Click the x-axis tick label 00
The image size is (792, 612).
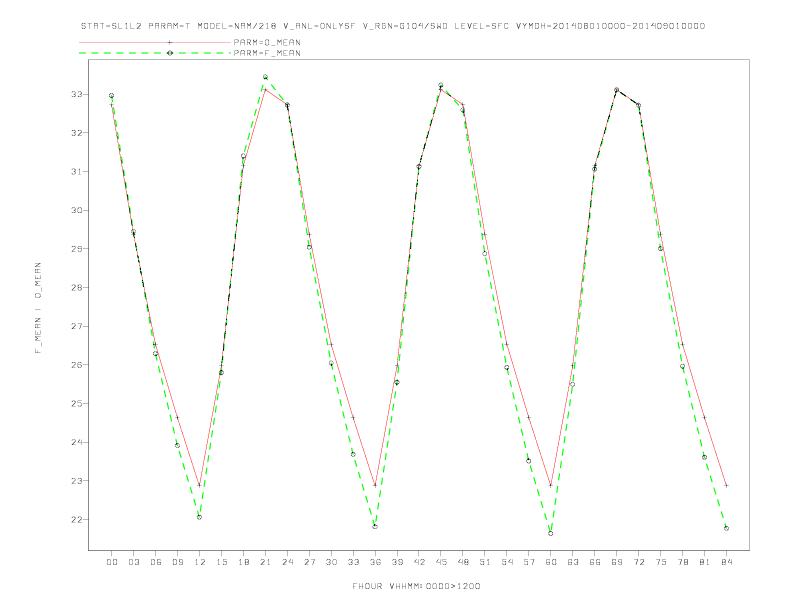tap(112, 562)
